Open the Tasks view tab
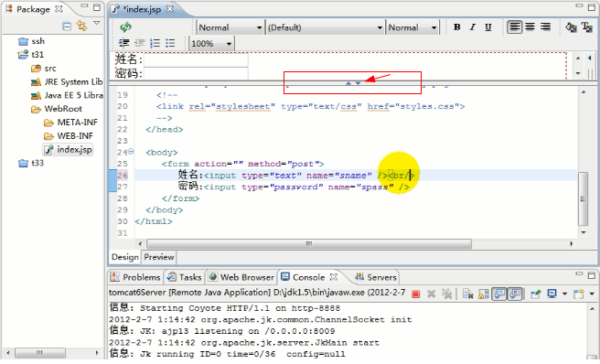600x364 pixels. 185,277
